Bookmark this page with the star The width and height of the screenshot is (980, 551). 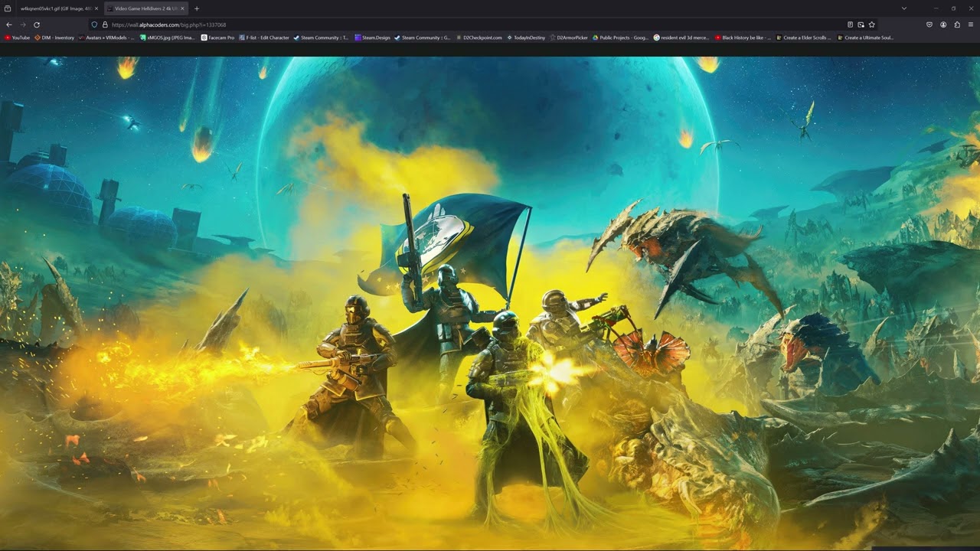click(871, 24)
